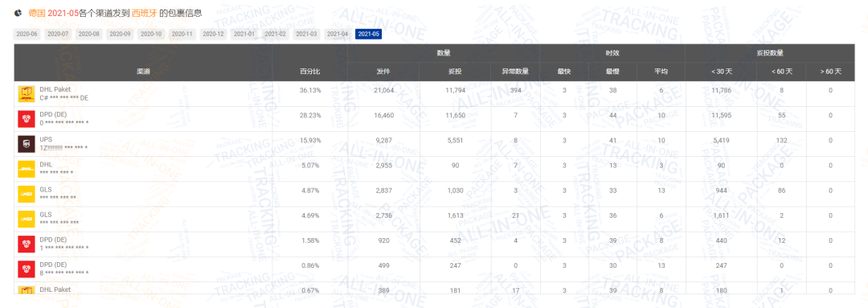
Task: Click the UPS channel name
Action: coord(46,140)
